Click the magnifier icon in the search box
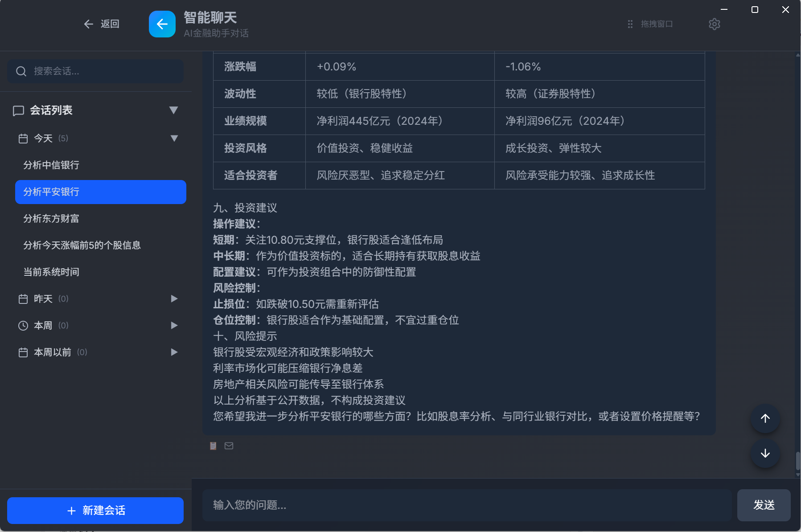The width and height of the screenshot is (801, 532). (21, 71)
